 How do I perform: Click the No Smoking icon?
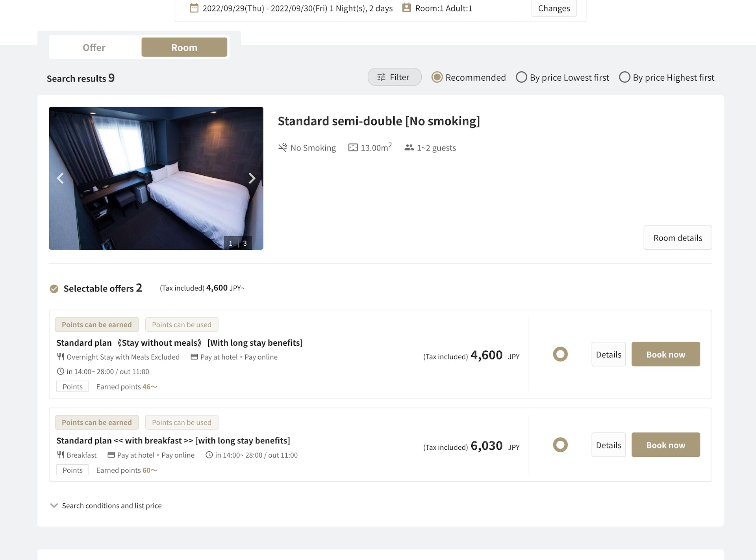(x=283, y=148)
